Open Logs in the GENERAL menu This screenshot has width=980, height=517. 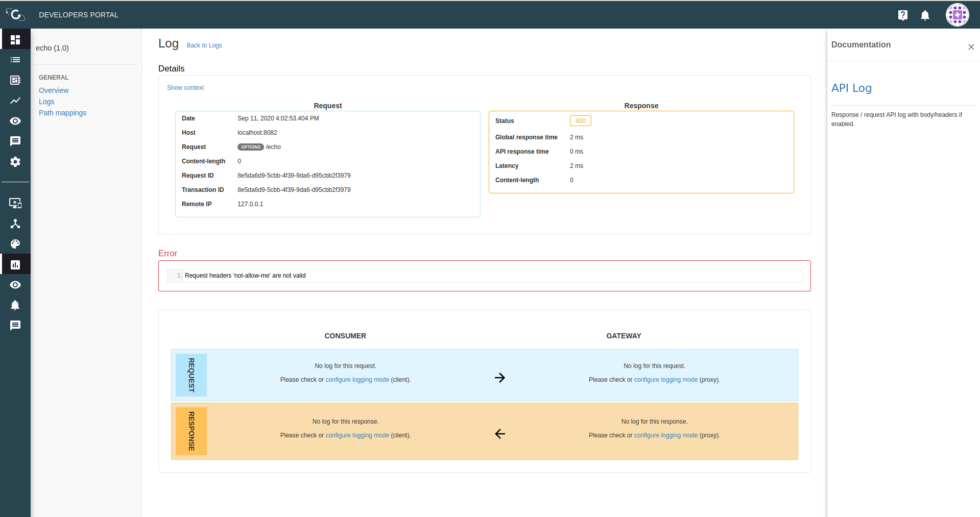point(46,102)
